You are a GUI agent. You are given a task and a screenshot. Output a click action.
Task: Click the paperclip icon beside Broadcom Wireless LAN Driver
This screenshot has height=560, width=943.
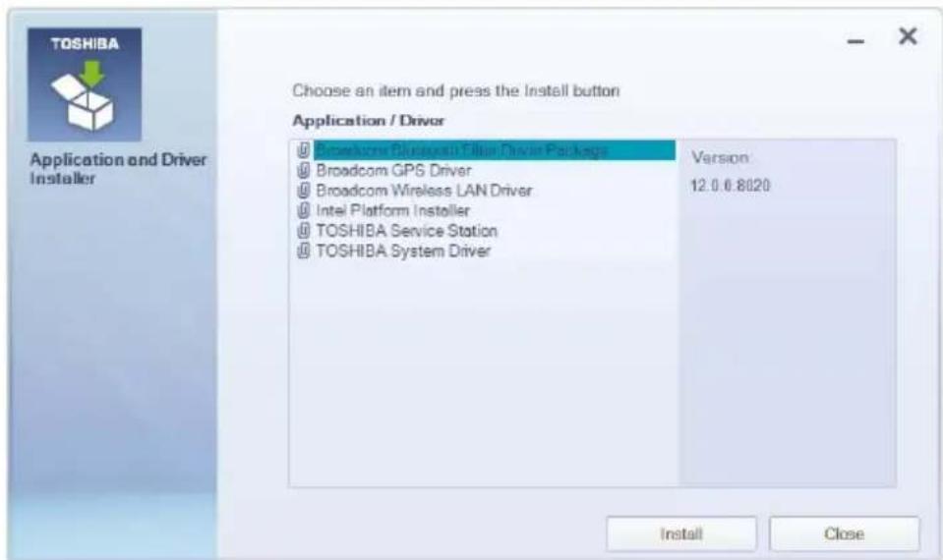304,191
